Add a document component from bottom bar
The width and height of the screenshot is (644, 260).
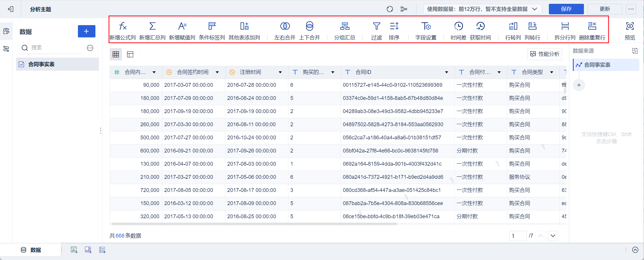click(x=102, y=250)
